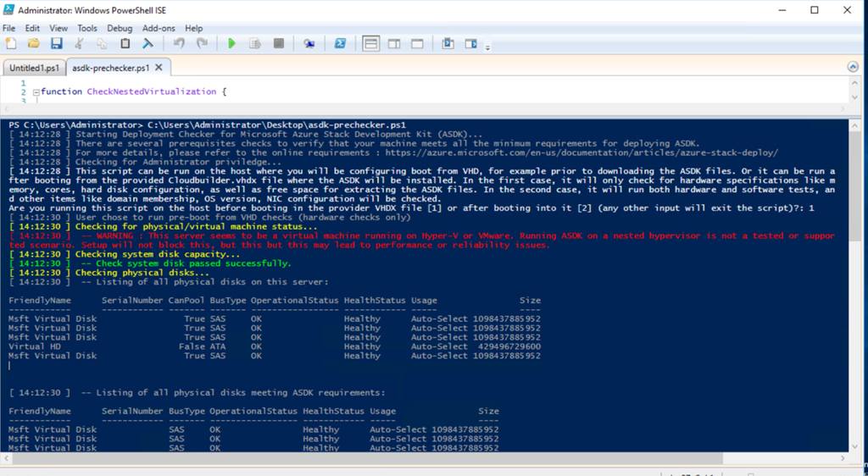The image size is (868, 476).
Task: Save the script with the floppy disk icon
Action: coord(57,44)
